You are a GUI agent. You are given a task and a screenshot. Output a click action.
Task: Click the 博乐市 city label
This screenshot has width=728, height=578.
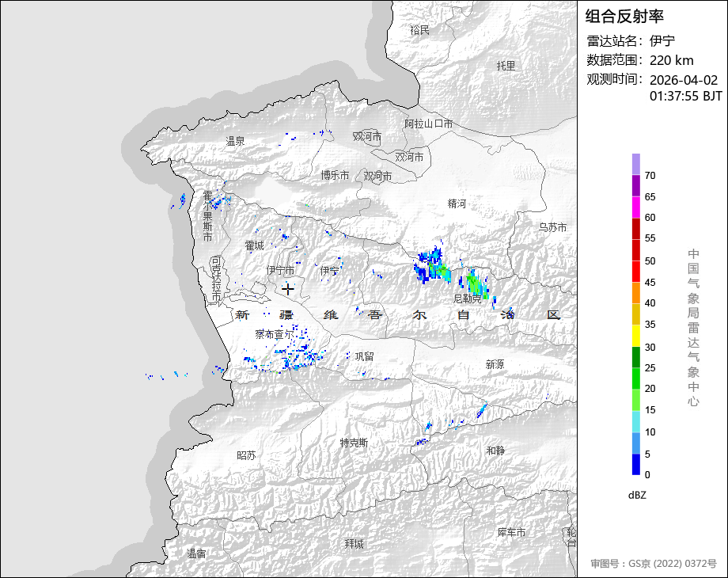click(335, 175)
